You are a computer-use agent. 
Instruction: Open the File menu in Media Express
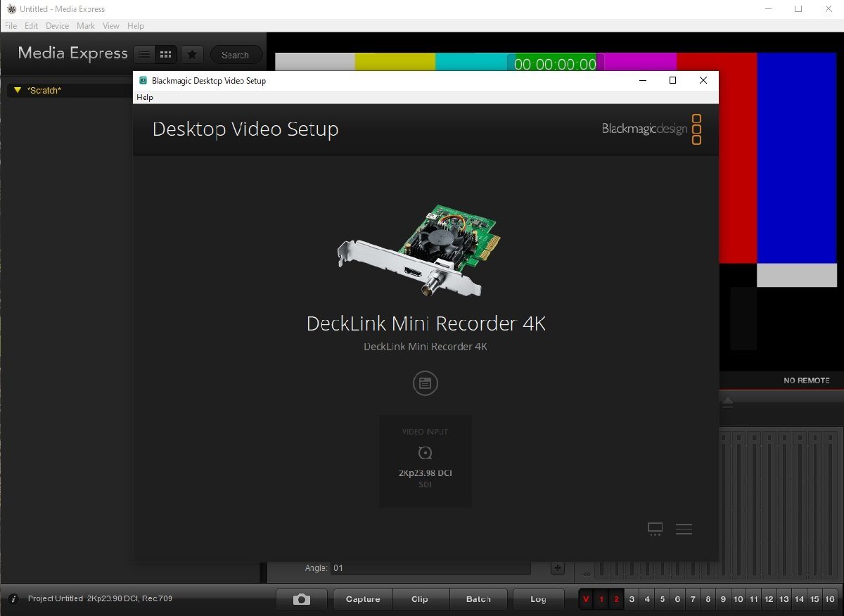[11, 26]
